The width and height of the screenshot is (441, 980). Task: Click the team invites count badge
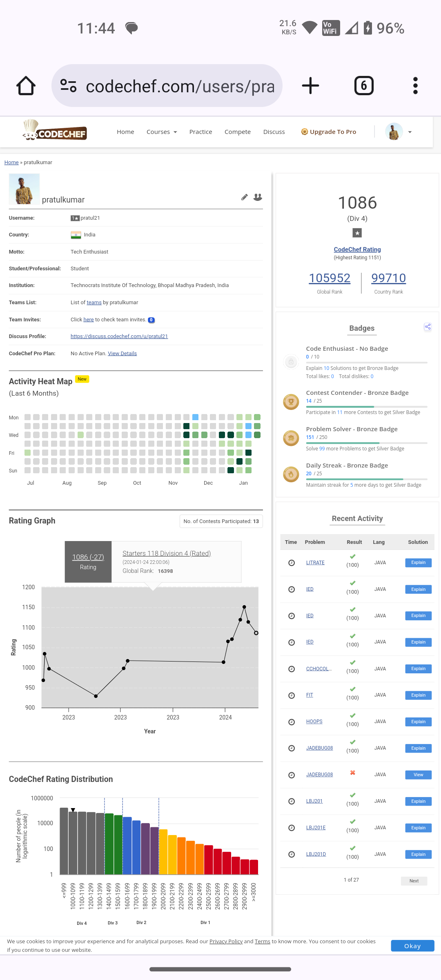[151, 320]
